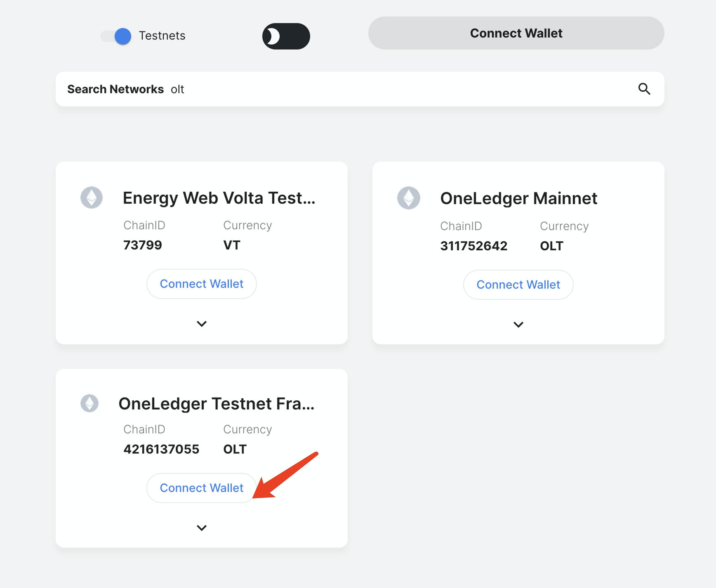Click chain ID 311752642 value

(473, 246)
